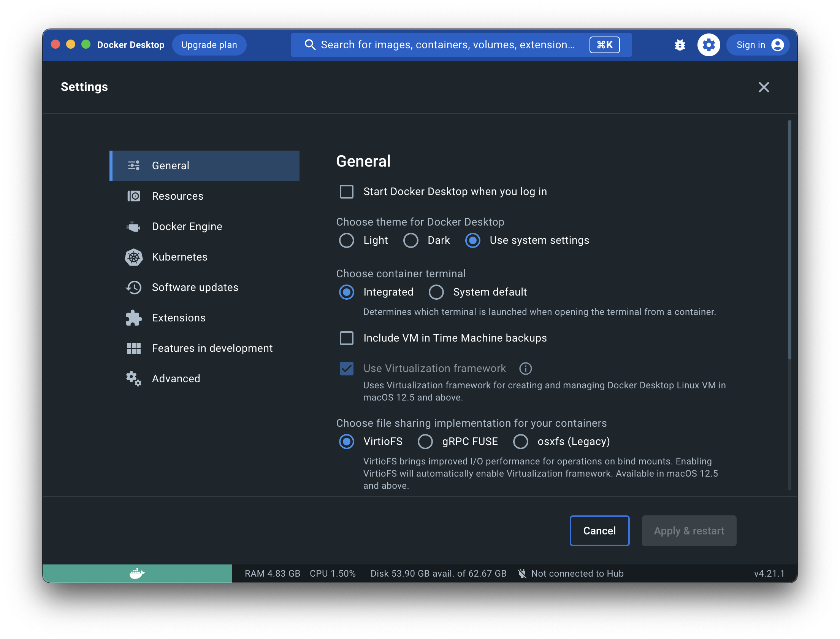This screenshot has height=639, width=840.
Task: Click the search magnifier icon
Action: (310, 45)
